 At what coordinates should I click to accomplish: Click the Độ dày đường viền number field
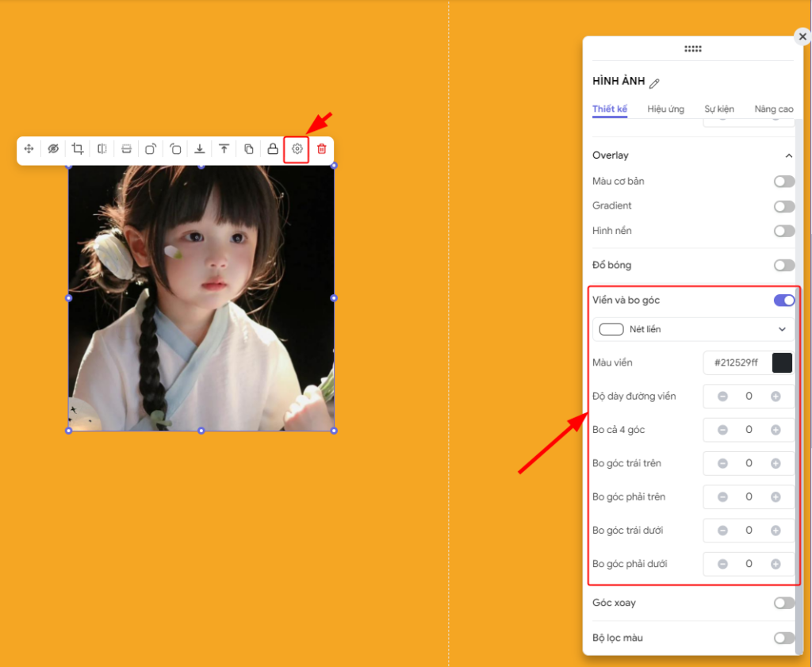(749, 397)
